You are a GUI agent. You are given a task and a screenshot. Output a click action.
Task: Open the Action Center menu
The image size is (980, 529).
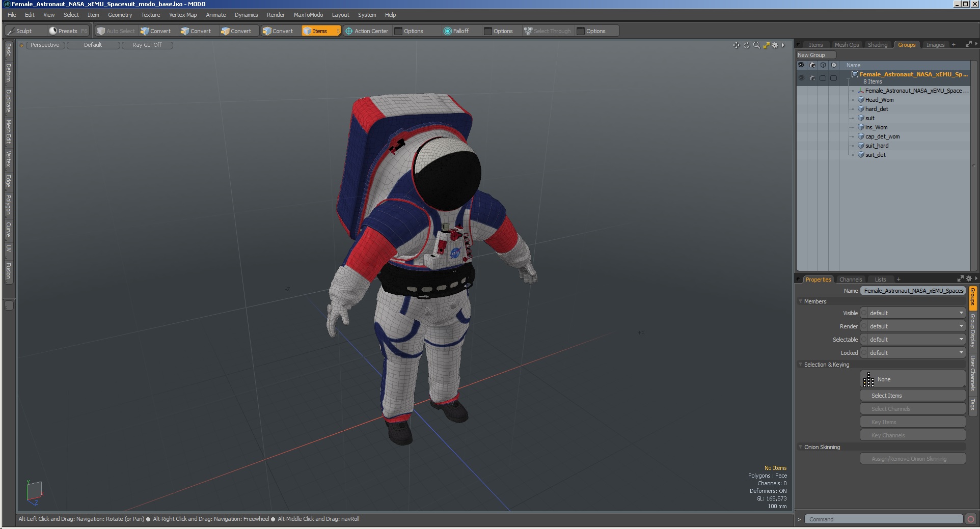pos(367,31)
